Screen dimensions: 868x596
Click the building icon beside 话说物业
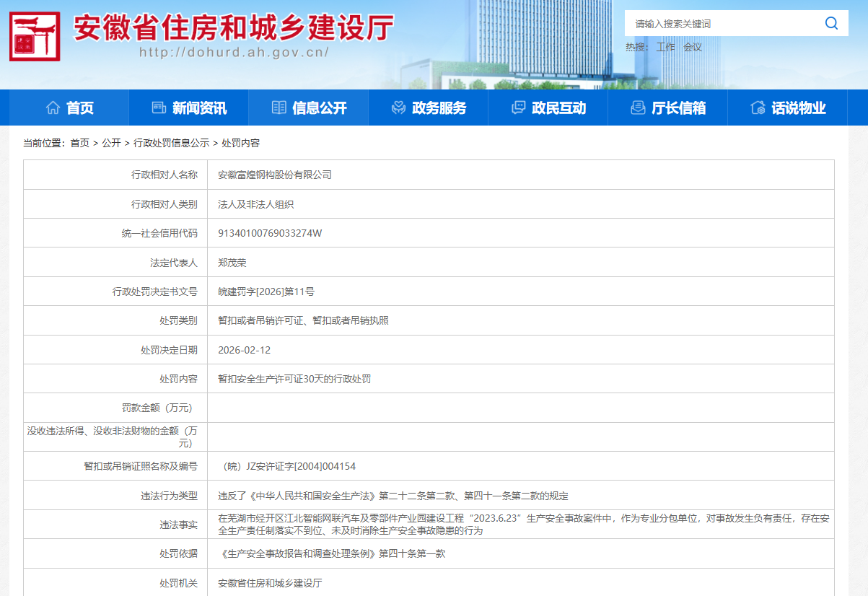click(758, 108)
